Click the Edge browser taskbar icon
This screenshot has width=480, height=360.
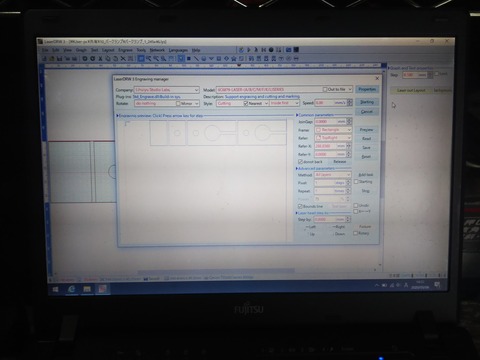pyautogui.click(x=71, y=289)
